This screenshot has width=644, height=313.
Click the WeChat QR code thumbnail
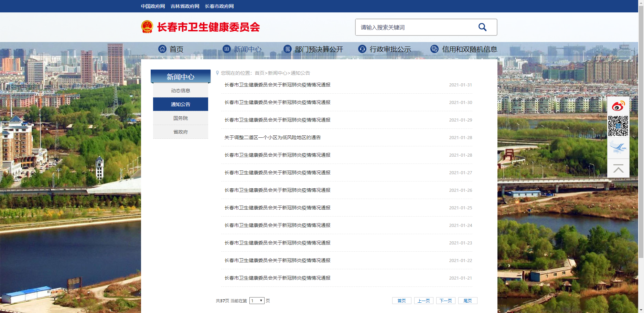618,127
